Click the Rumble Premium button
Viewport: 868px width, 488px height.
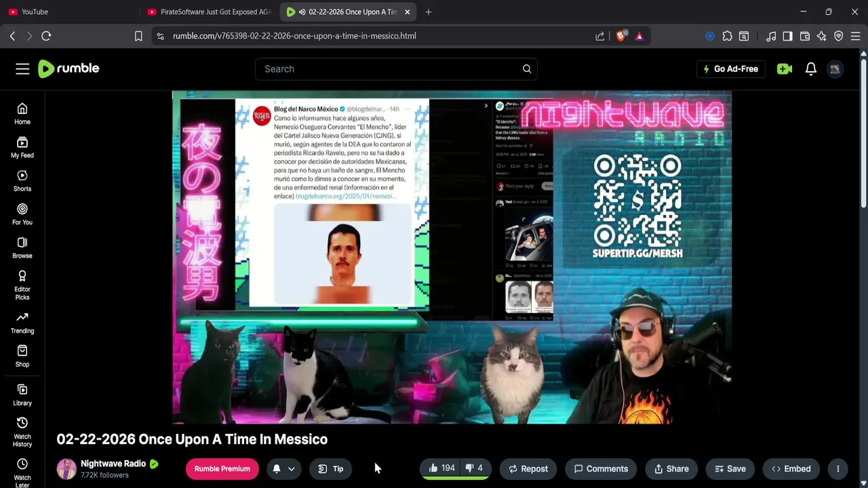(222, 468)
